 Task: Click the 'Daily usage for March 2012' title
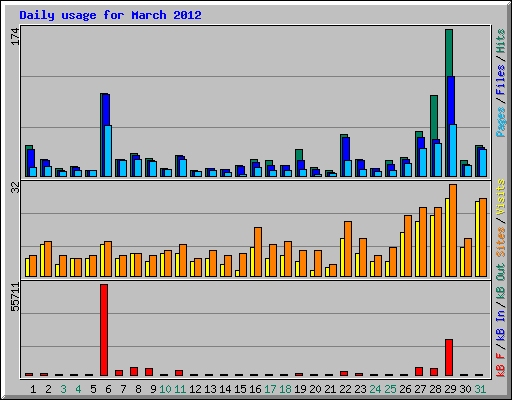(x=110, y=16)
